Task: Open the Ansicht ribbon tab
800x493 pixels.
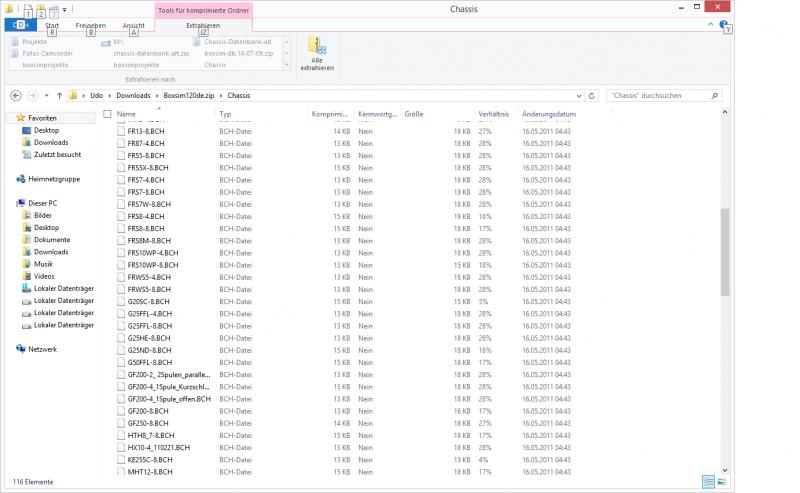Action: tap(133, 25)
